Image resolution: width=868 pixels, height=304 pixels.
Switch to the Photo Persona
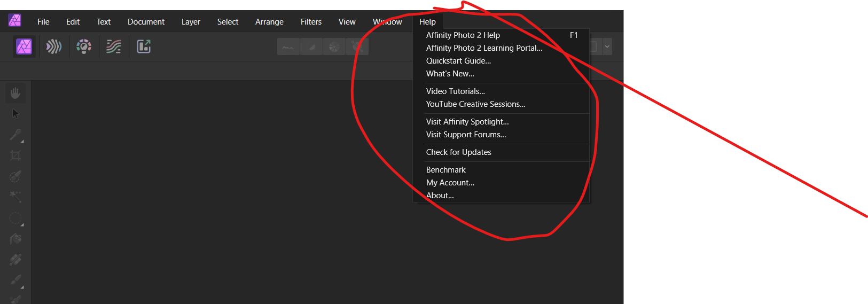click(24, 46)
